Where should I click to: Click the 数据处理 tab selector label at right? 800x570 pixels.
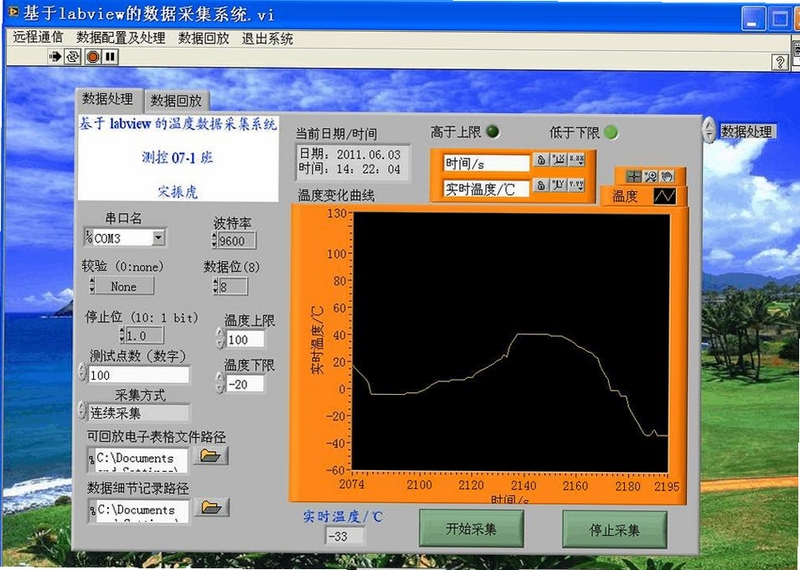(746, 132)
